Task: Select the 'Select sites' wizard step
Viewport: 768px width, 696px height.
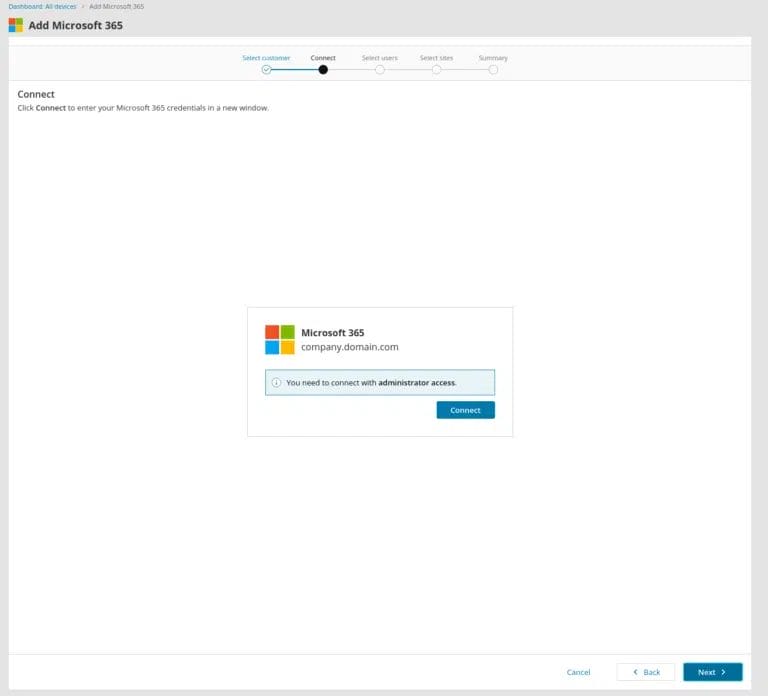Action: click(436, 58)
